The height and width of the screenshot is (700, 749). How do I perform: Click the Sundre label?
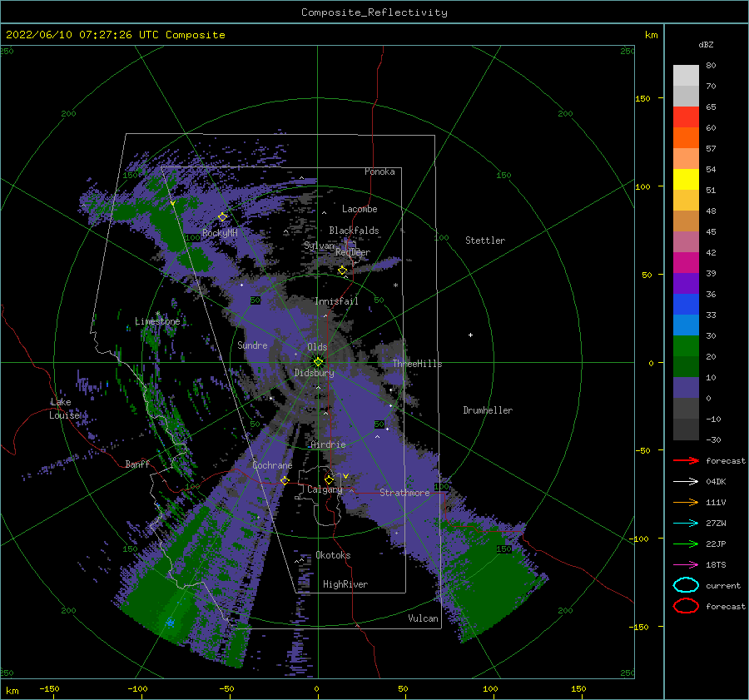pos(252,345)
